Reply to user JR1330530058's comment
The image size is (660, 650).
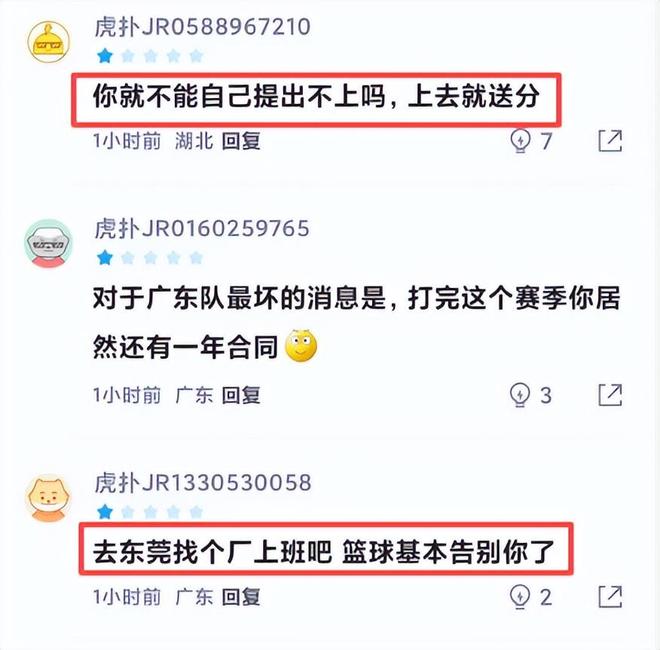pos(241,597)
